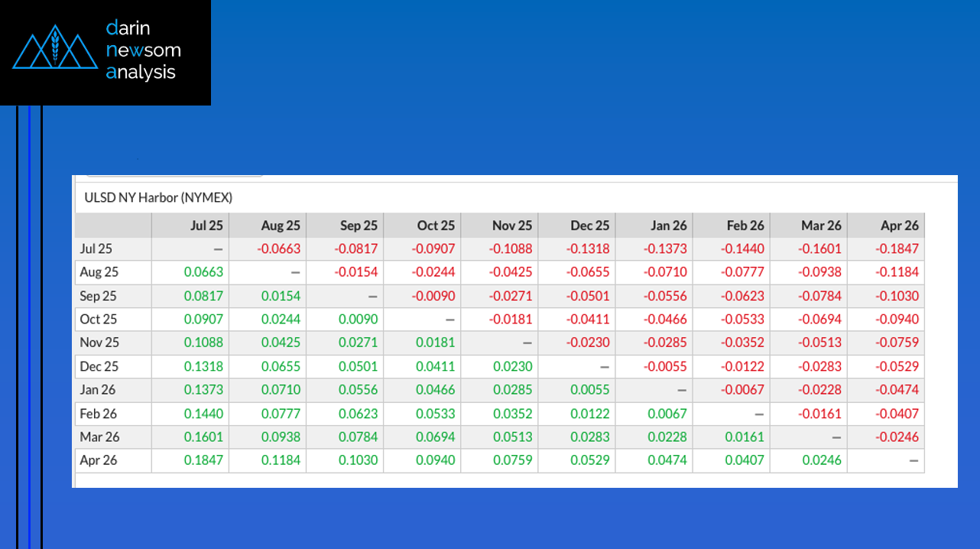
Task: Click the Apr 26 row label
Action: click(99, 460)
